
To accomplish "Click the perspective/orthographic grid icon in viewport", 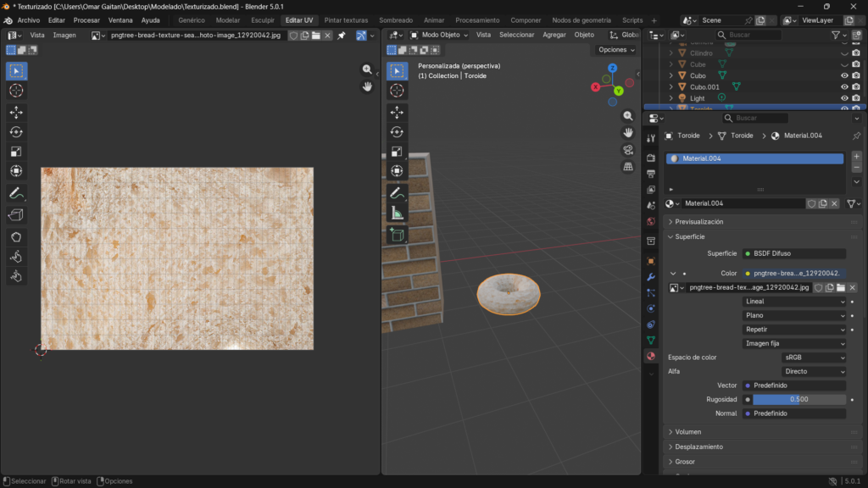I will click(x=628, y=167).
